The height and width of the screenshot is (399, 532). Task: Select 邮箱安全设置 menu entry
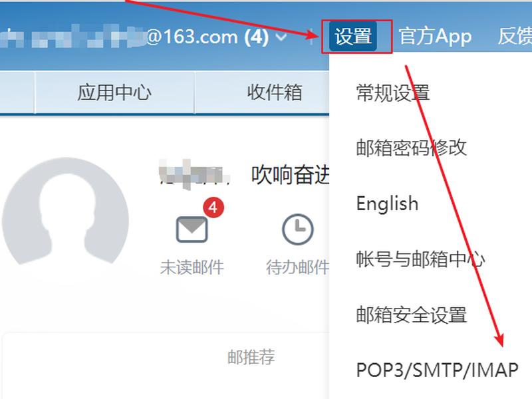pyautogui.click(x=411, y=315)
